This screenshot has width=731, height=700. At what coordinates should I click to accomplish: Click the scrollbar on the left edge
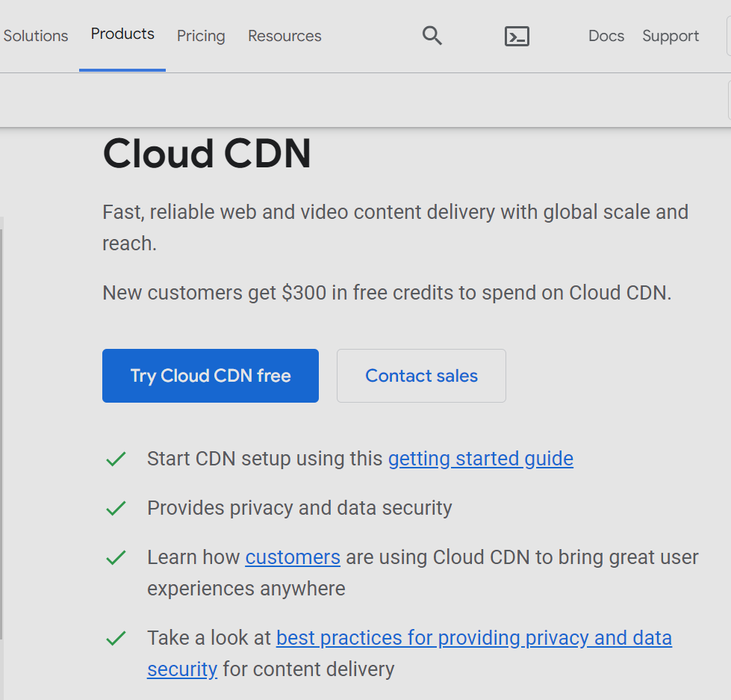click(x=1, y=434)
